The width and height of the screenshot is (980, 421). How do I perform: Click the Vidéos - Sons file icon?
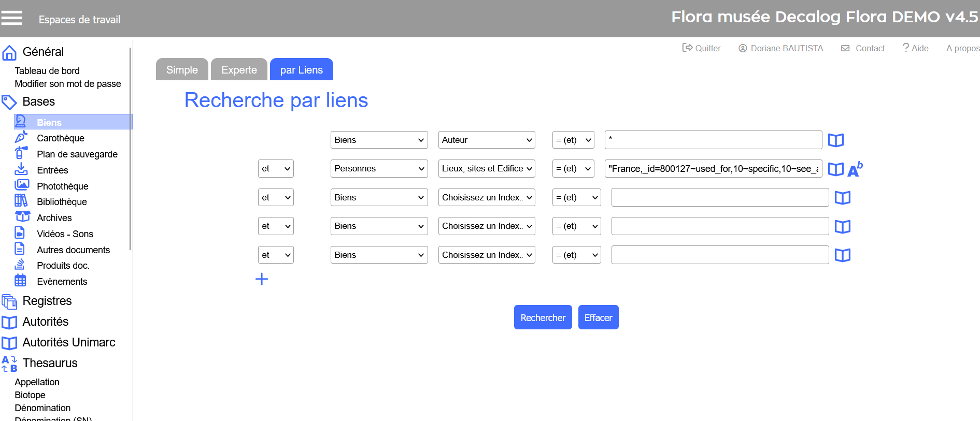(x=20, y=233)
